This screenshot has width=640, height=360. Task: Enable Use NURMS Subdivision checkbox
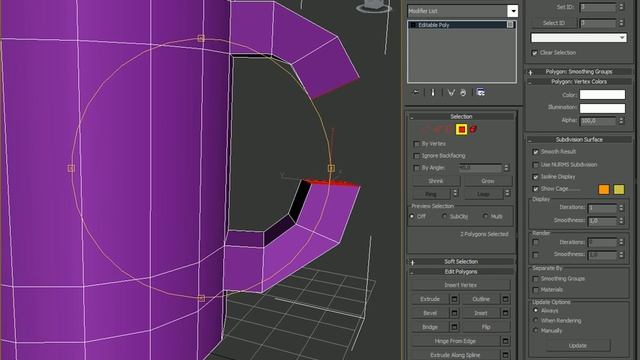pyautogui.click(x=536, y=165)
